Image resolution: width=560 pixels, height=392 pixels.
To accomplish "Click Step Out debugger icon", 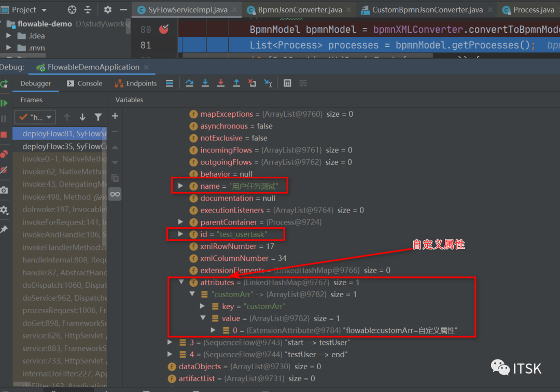I will [x=236, y=83].
